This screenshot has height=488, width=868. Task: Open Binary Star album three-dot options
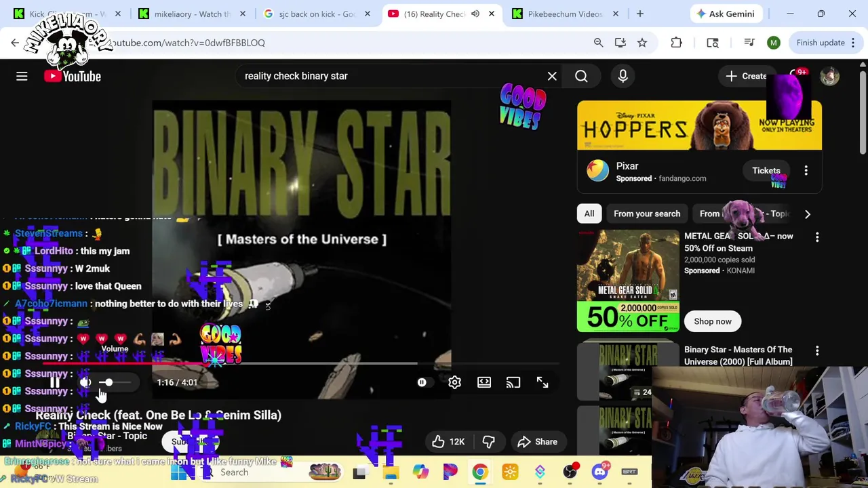[817, 350]
